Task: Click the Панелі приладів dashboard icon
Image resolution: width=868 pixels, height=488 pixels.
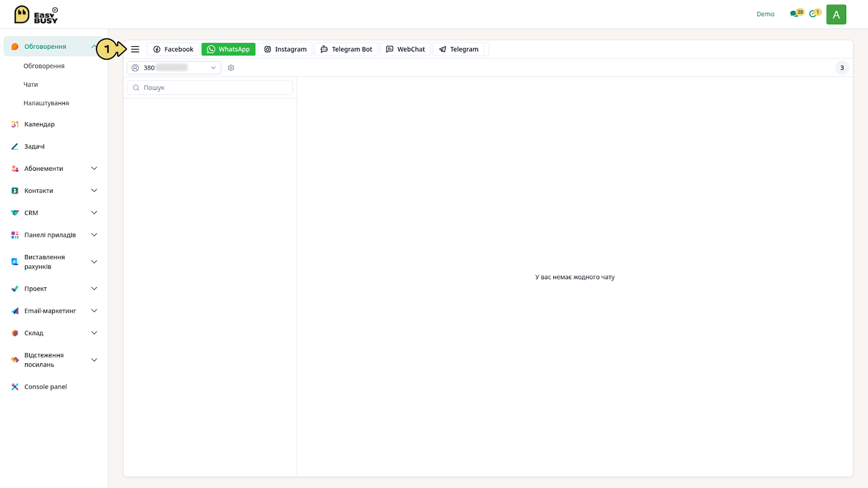Action: click(x=15, y=235)
